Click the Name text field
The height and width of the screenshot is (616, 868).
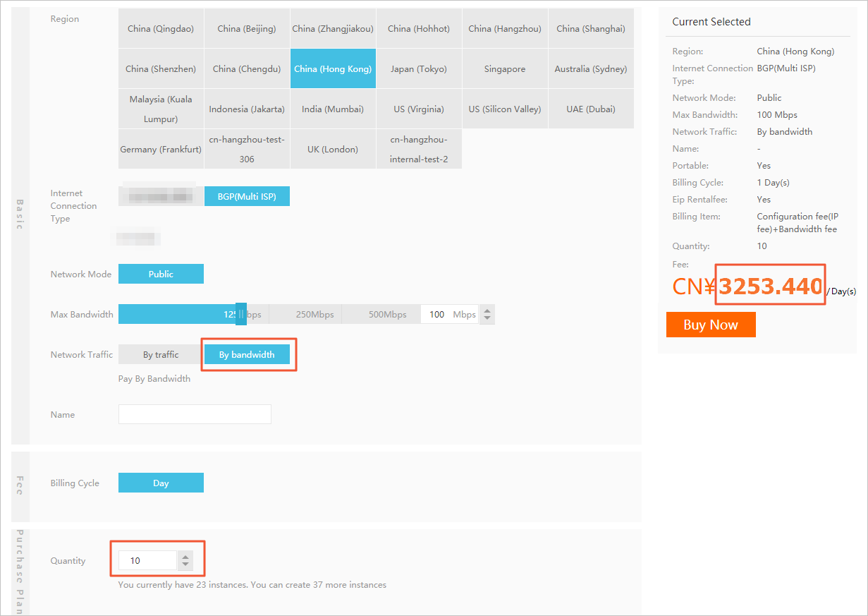click(195, 414)
